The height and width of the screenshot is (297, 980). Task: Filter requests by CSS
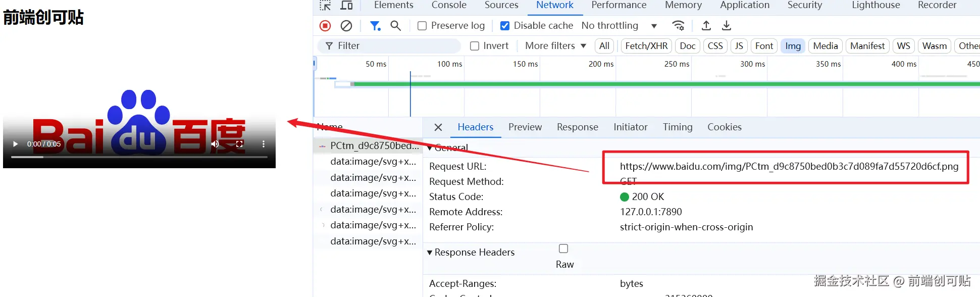pos(715,46)
